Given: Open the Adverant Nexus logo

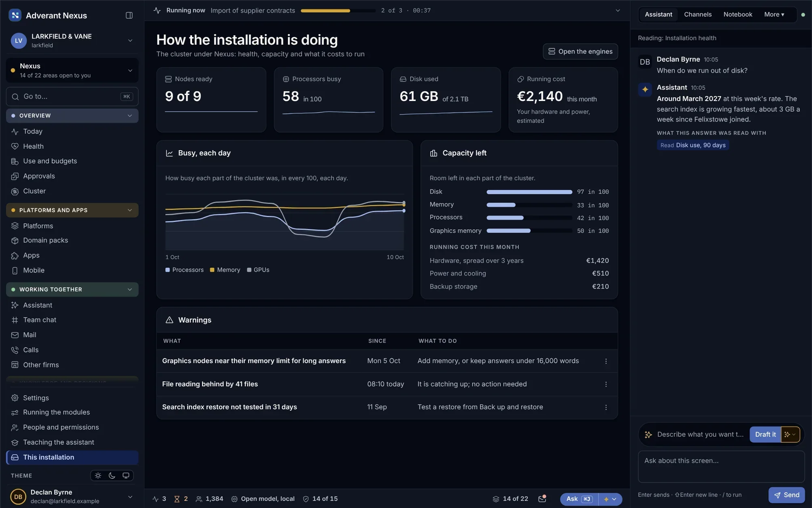Looking at the screenshot, I should click(x=15, y=15).
